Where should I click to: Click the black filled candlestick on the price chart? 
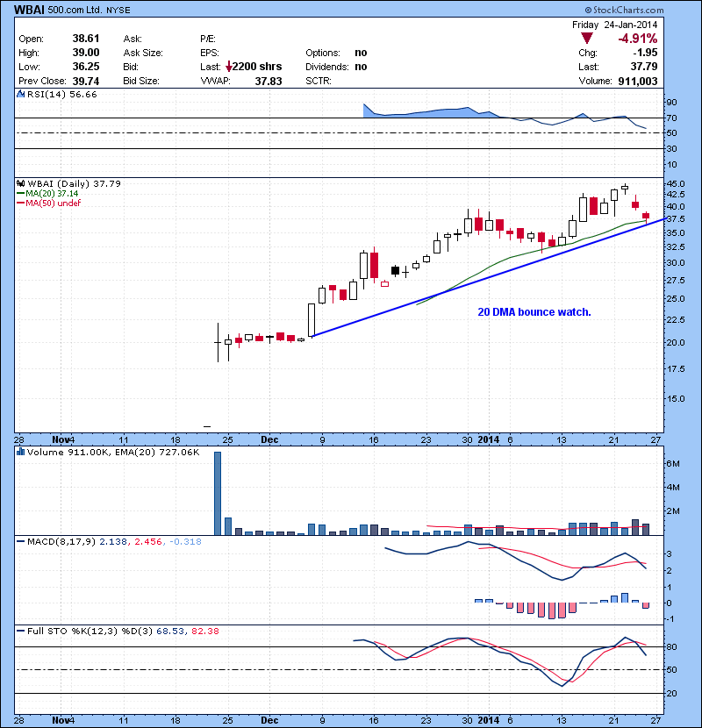[x=396, y=271]
